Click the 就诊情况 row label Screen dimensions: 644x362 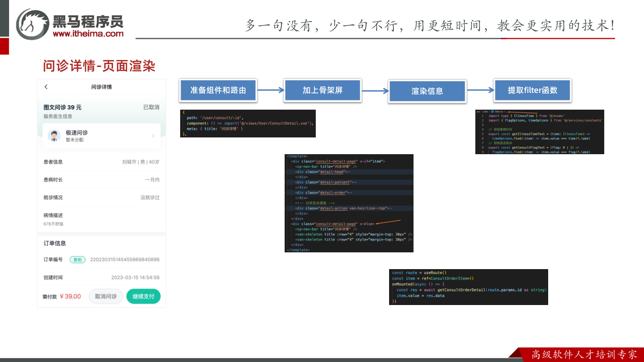pos(53,197)
